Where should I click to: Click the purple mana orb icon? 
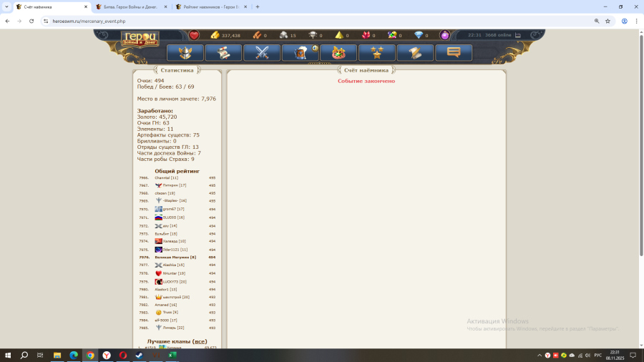click(x=444, y=35)
